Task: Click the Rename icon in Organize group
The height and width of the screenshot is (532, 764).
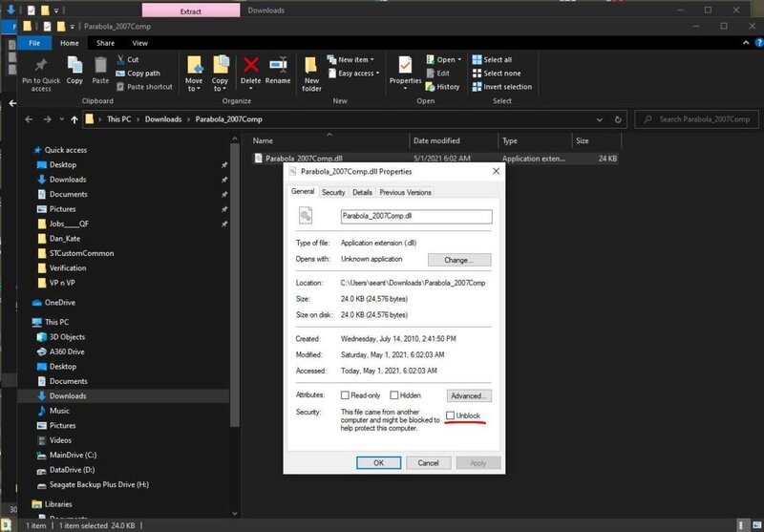Action: point(278,66)
